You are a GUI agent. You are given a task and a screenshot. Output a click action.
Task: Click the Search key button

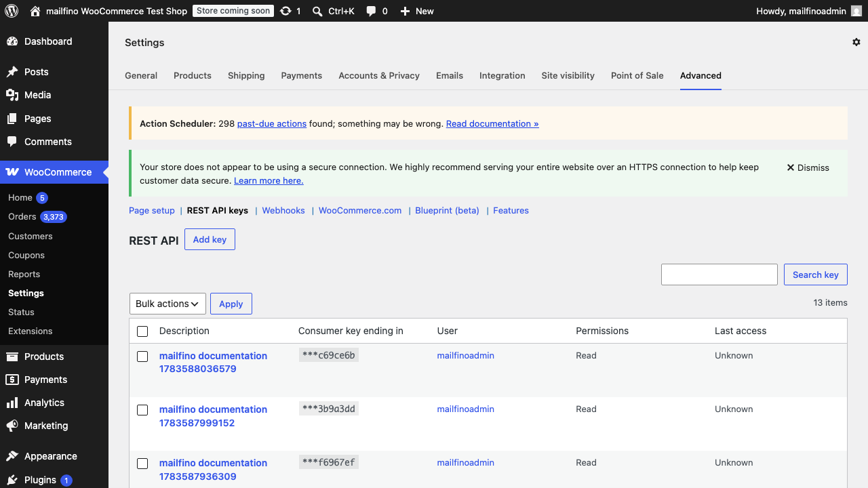[x=816, y=274]
